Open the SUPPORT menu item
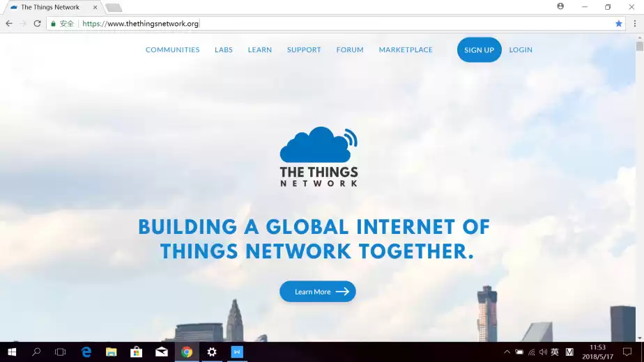Viewport: 644px width, 362px height. point(304,49)
